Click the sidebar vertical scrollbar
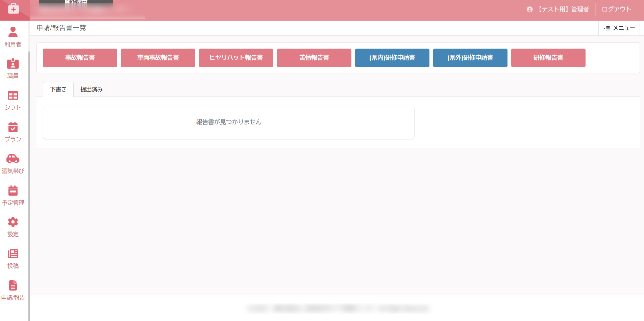The width and height of the screenshot is (644, 321). point(29,186)
